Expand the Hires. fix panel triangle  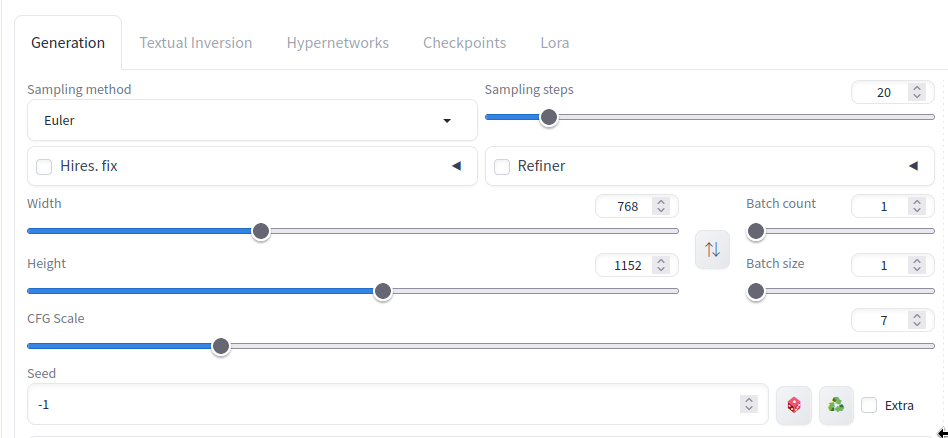click(x=456, y=166)
